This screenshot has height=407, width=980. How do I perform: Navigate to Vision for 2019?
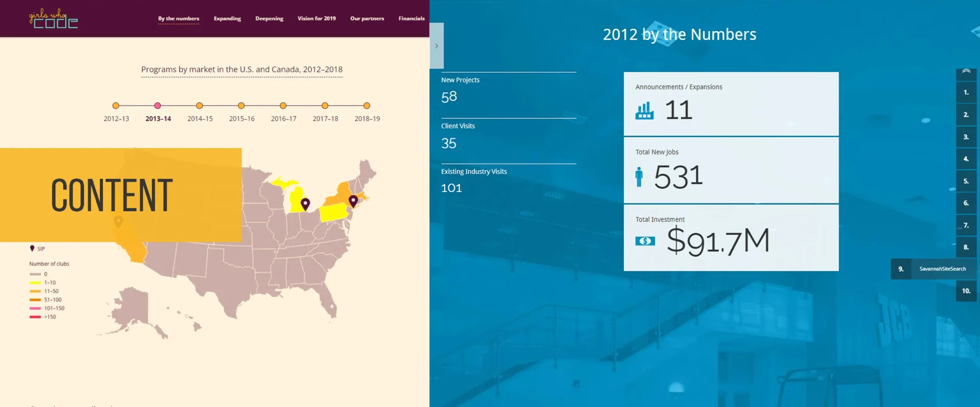[317, 19]
